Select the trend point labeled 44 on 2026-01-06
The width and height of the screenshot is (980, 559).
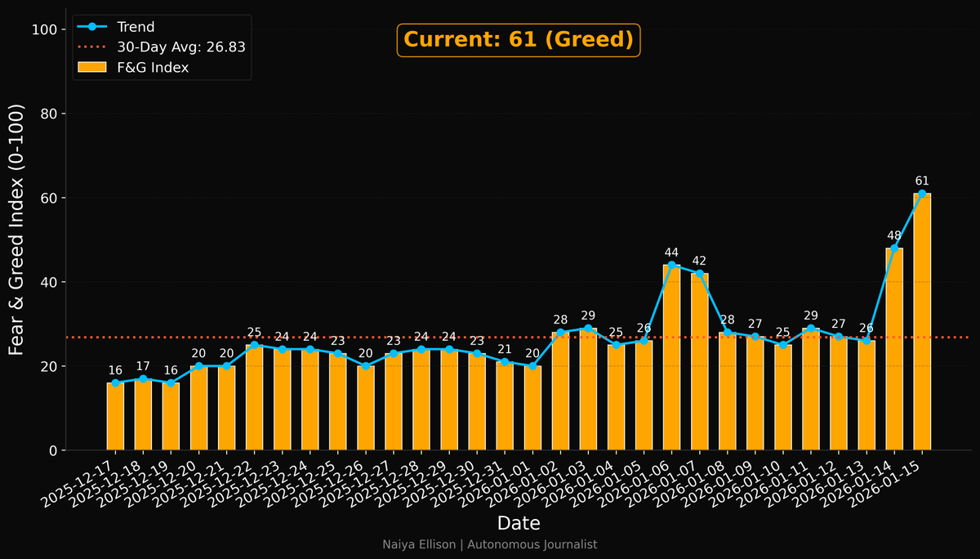click(x=672, y=264)
